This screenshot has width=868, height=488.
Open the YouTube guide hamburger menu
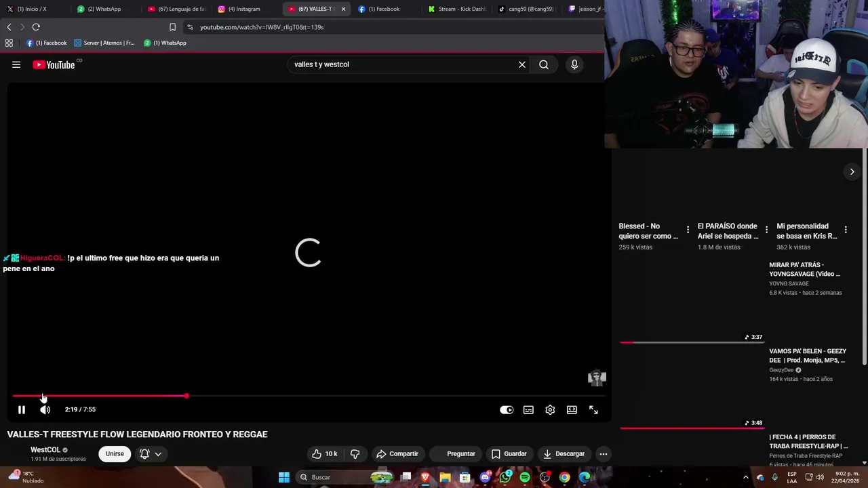[16, 64]
